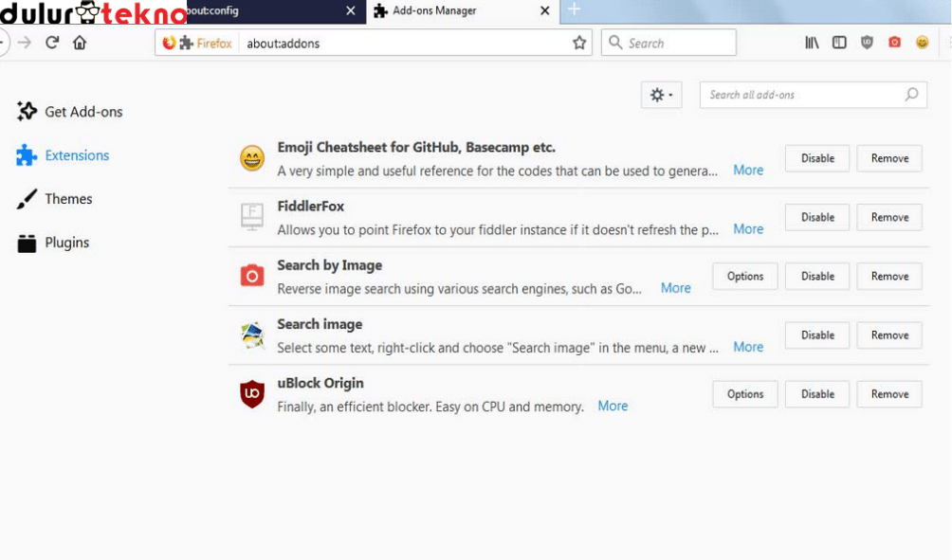Remove the Search image extension

click(x=889, y=334)
